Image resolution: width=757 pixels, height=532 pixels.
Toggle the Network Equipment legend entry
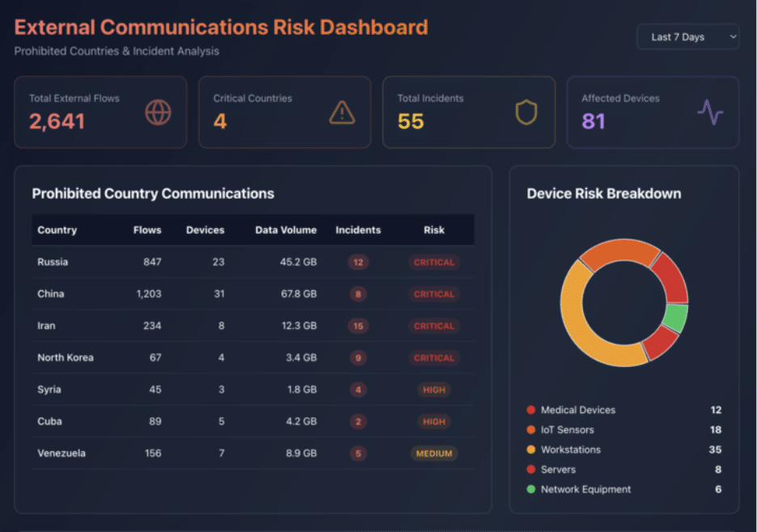[586, 489]
